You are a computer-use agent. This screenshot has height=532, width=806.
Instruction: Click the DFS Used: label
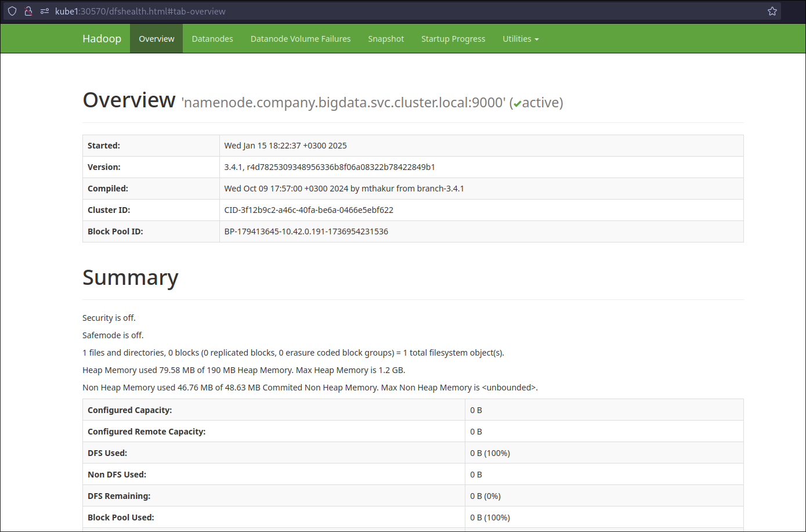107,453
